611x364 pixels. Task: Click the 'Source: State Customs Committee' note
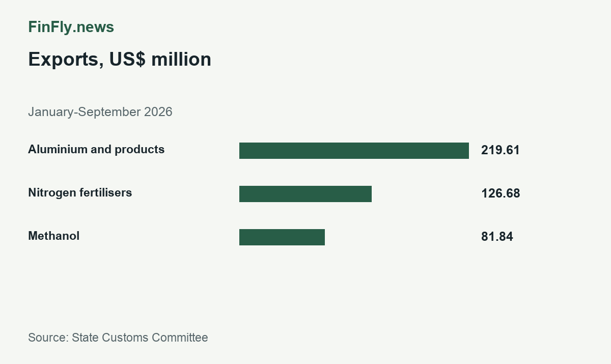[118, 338]
